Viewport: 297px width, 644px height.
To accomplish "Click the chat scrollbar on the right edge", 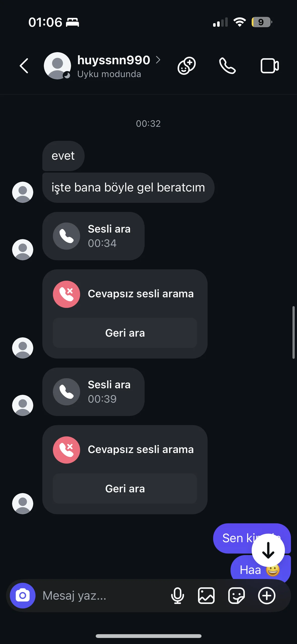I will [293, 332].
